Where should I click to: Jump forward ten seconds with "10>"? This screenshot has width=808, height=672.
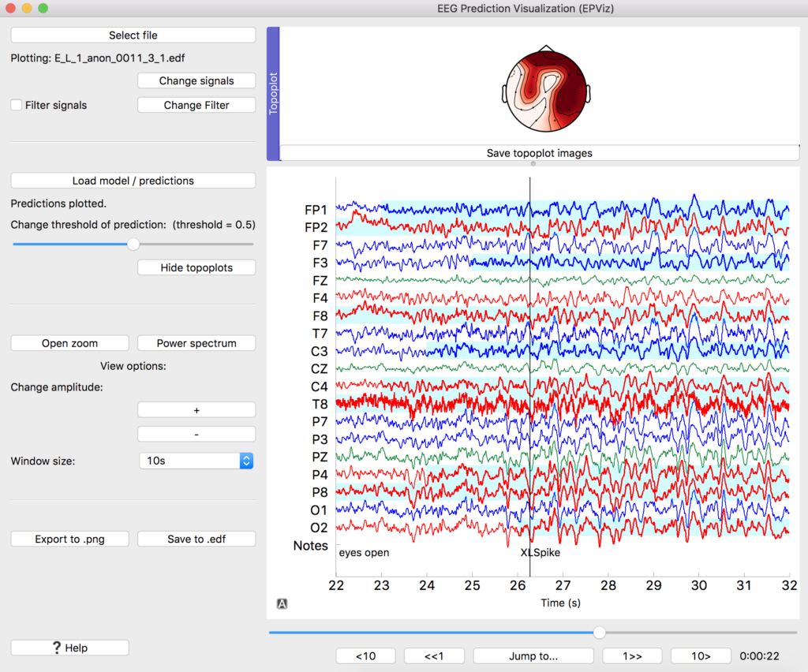(701, 655)
